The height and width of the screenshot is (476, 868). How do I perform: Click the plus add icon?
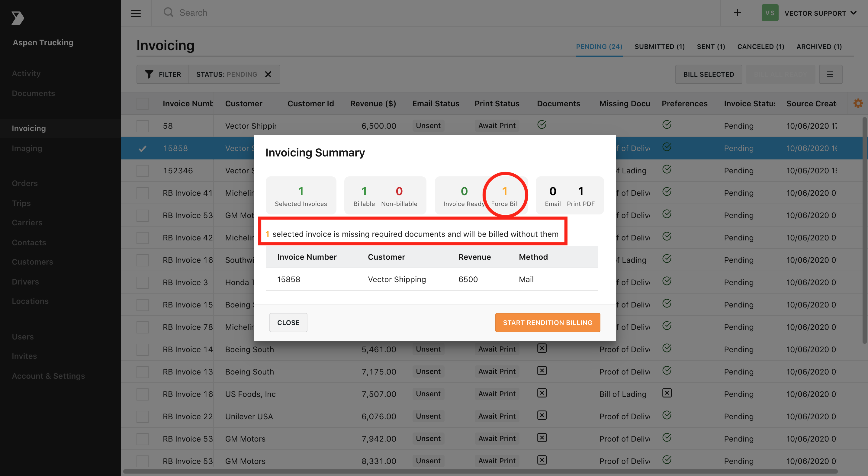[737, 13]
